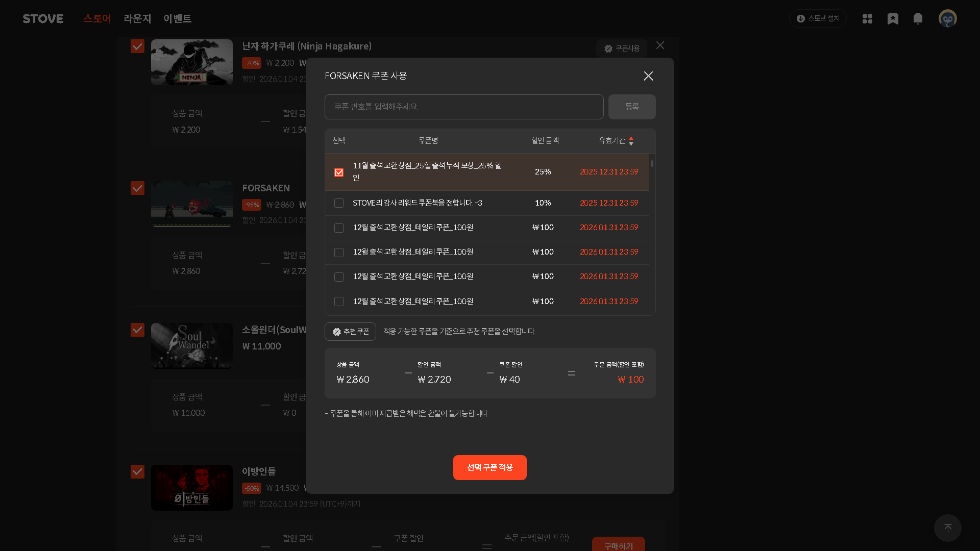Select the first 12월 데일리 100원 coupon

[339, 228]
